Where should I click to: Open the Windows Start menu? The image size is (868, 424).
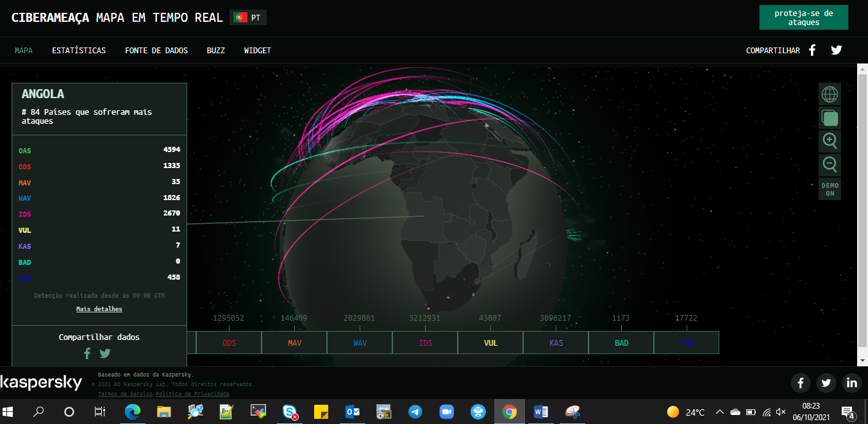(x=9, y=412)
